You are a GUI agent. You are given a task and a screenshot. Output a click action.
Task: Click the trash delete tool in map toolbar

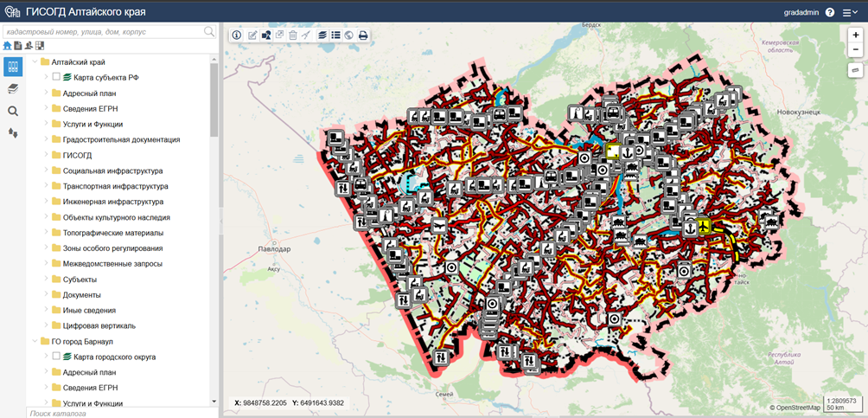[x=293, y=35]
